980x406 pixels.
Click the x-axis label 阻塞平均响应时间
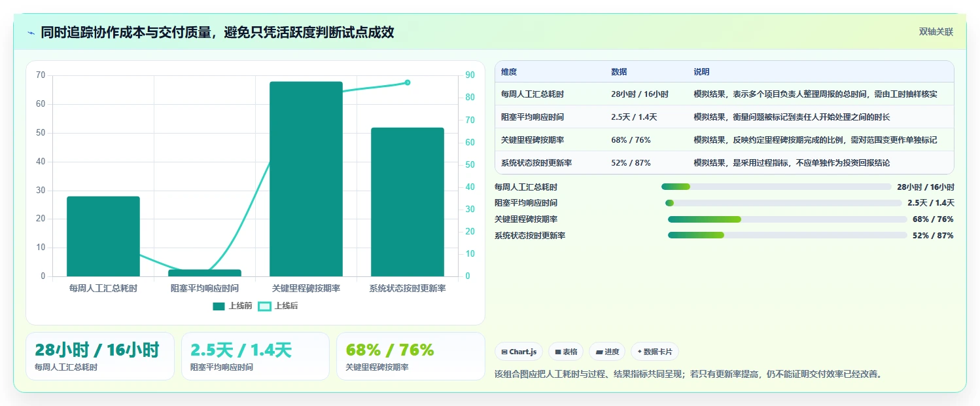tap(205, 288)
